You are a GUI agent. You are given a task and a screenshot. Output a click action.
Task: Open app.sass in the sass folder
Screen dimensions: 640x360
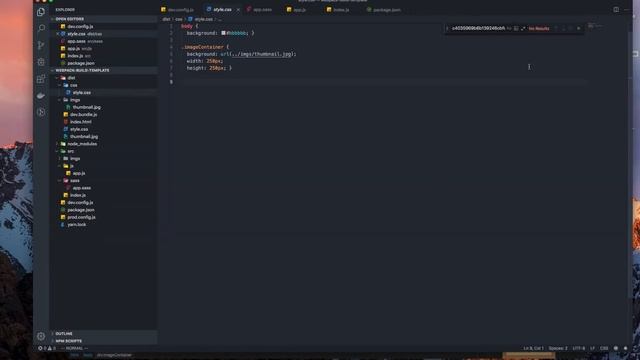104,188
